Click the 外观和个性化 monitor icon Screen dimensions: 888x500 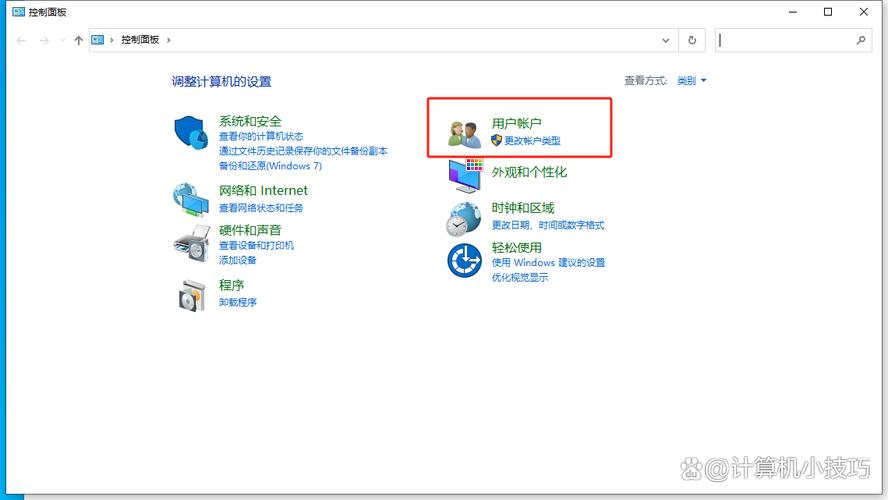(464, 176)
